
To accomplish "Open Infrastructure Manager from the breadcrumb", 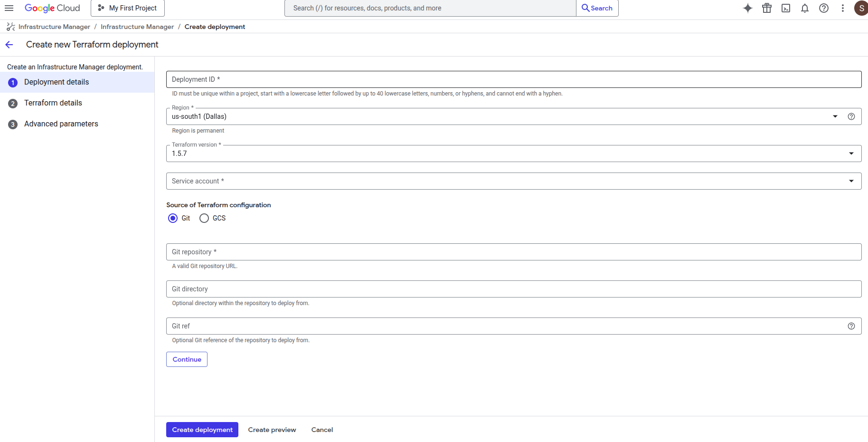I will click(x=54, y=27).
